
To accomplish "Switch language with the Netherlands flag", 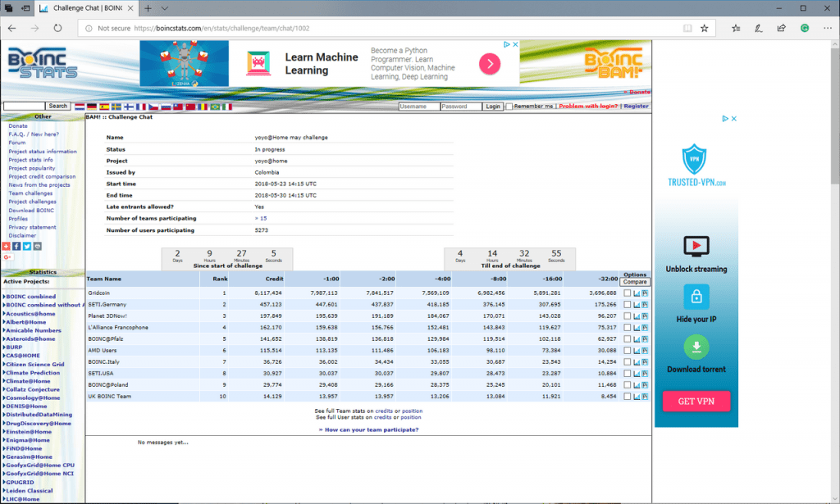I will [x=80, y=107].
